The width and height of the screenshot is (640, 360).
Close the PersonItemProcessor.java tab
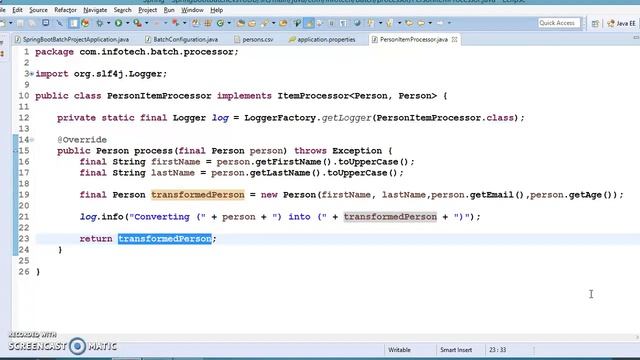[x=454, y=40]
